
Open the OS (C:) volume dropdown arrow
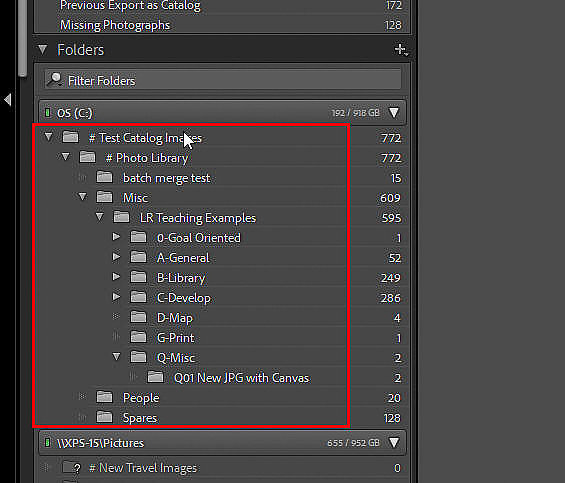(x=394, y=112)
